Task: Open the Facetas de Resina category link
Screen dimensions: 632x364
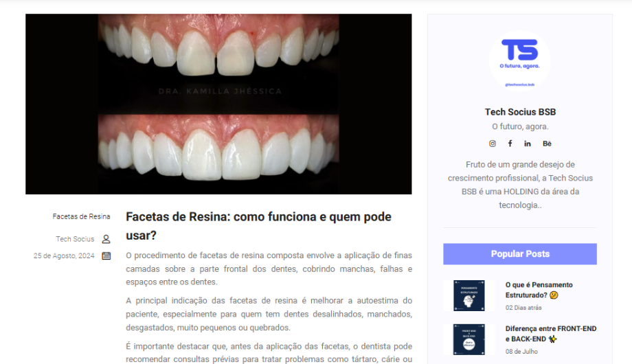Action: tap(82, 216)
